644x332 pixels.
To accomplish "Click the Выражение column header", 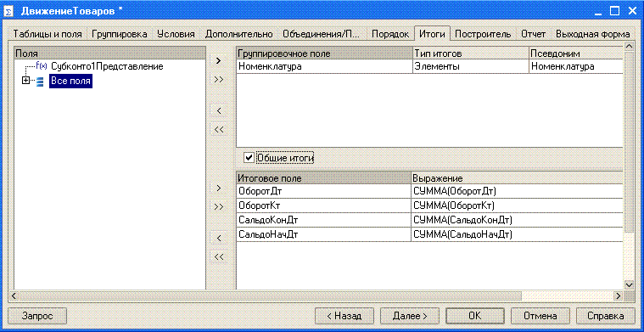I will (x=517, y=178).
